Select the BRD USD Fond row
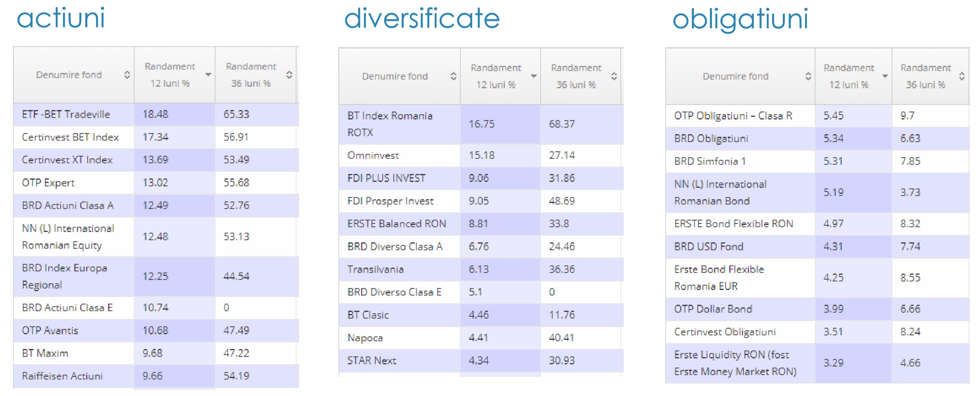Image resolution: width=980 pixels, height=396 pixels. (708, 247)
